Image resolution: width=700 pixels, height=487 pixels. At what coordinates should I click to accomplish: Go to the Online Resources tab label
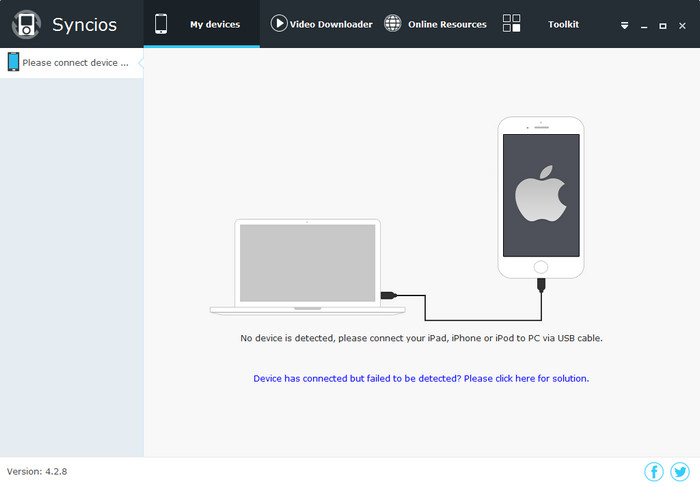coord(448,24)
